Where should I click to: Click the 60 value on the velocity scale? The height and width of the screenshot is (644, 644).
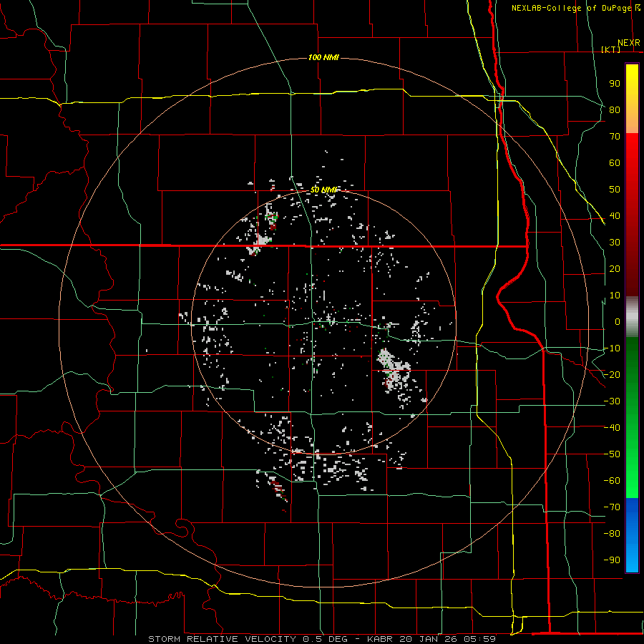pyautogui.click(x=615, y=163)
